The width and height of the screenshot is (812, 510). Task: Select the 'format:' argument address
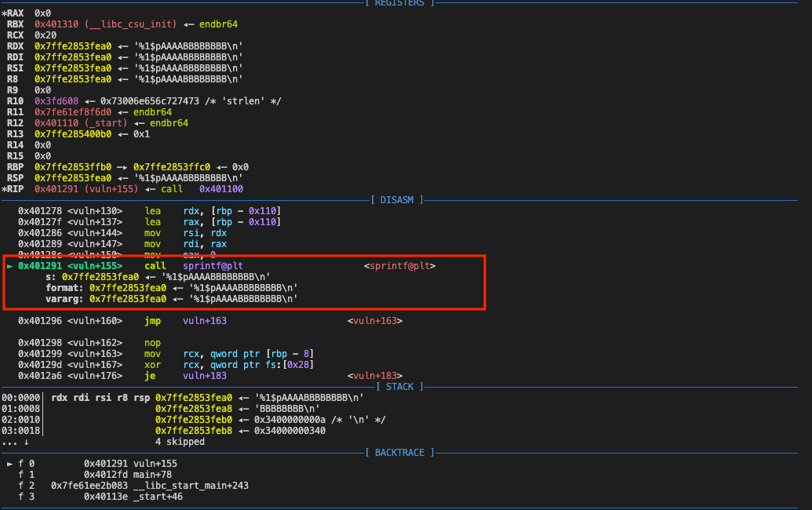coord(128,288)
